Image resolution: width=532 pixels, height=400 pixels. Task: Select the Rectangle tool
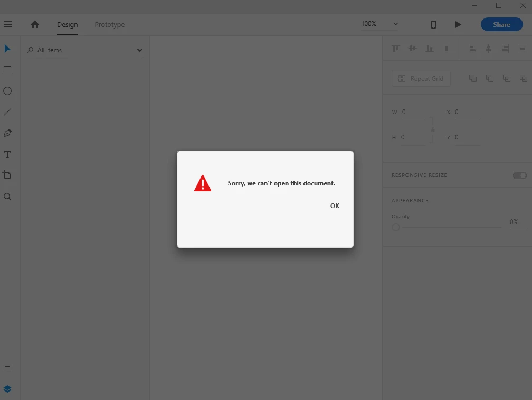tap(7, 70)
